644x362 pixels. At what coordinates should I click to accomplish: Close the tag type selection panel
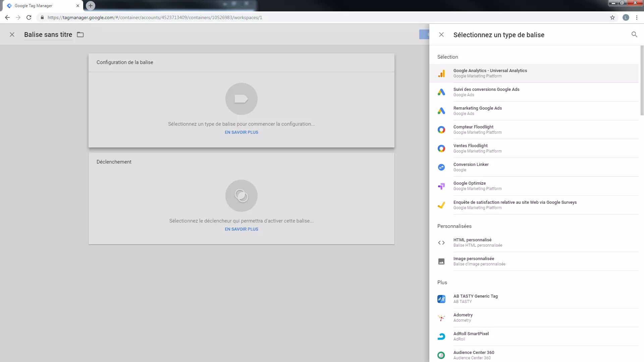441,35
